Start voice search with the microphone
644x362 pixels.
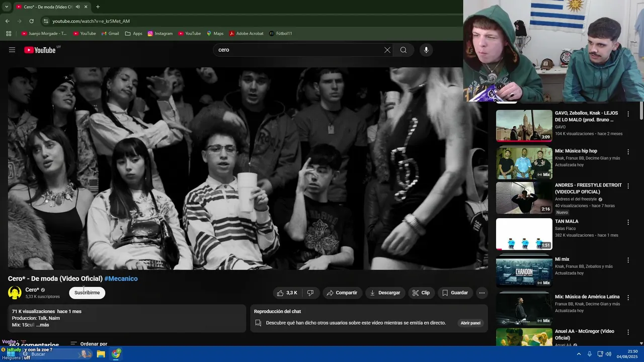(426, 50)
